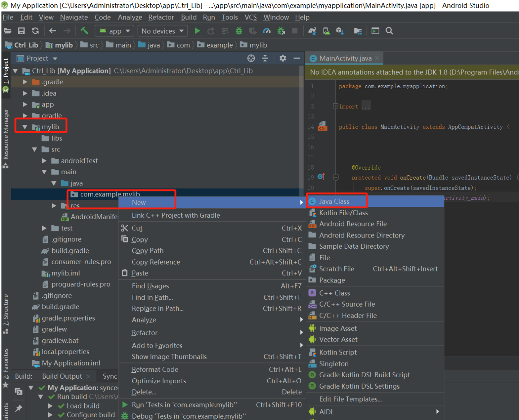This screenshot has height=420, width=519.
Task: Click the Debug app bug icon
Action: (x=239, y=31)
